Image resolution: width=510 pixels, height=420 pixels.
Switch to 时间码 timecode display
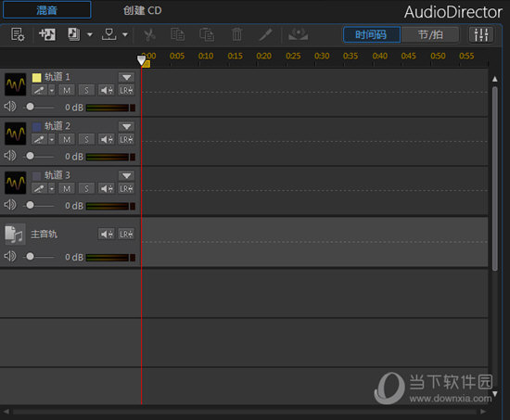tap(371, 35)
